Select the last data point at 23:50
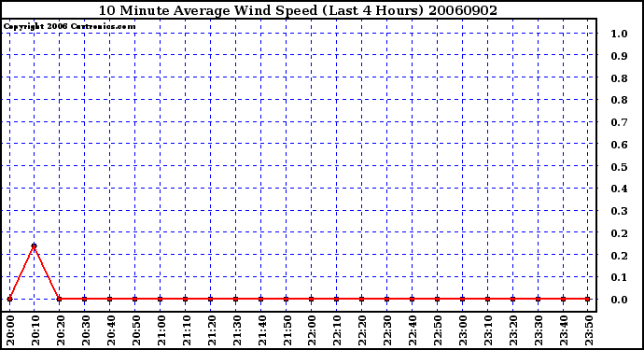Image resolution: width=644 pixels, height=350 pixels. click(x=588, y=299)
